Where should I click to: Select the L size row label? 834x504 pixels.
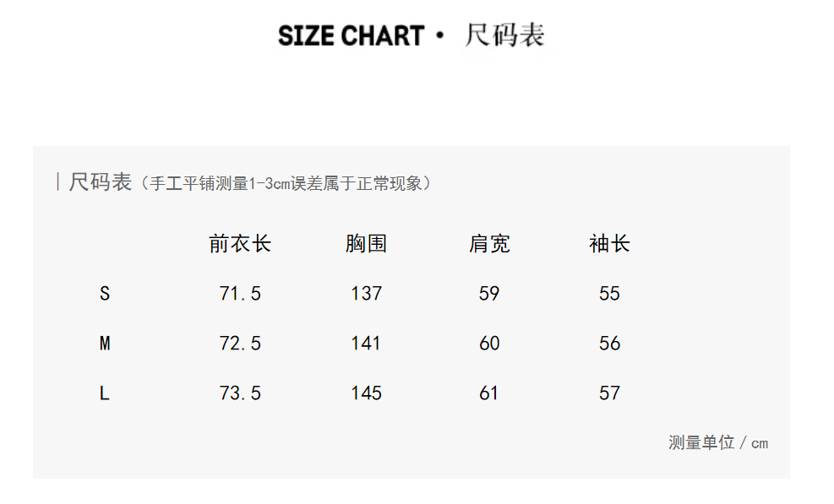click(x=105, y=393)
